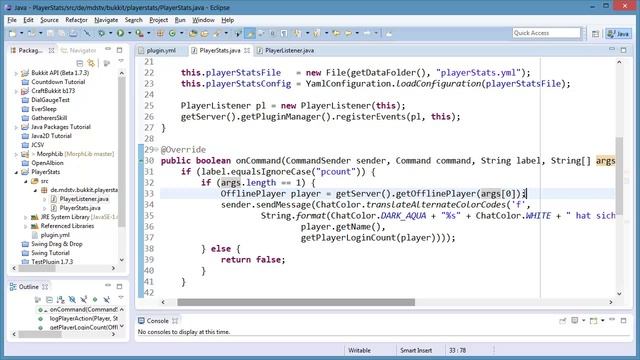Click the Forward navigation arrow icon
The image size is (640, 360).
click(367, 33)
